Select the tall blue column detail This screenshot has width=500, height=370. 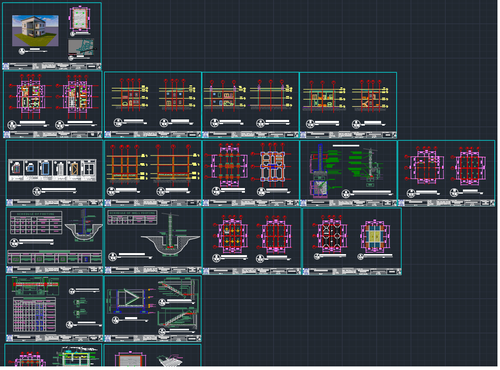(x=319, y=170)
